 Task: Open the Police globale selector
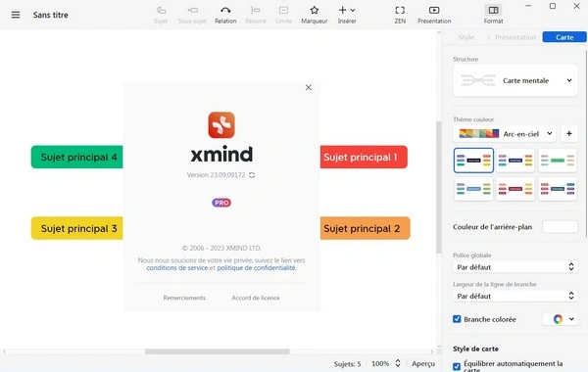[515, 267]
